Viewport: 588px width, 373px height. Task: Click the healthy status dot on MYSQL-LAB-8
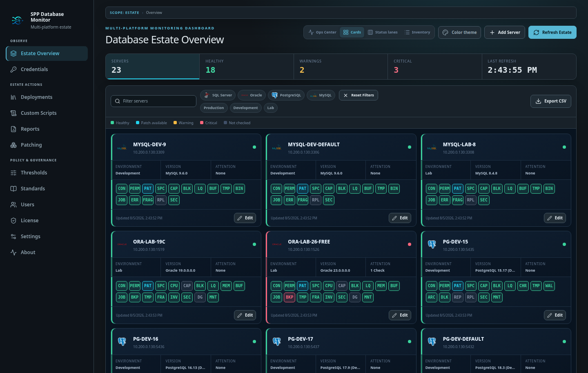(x=564, y=147)
